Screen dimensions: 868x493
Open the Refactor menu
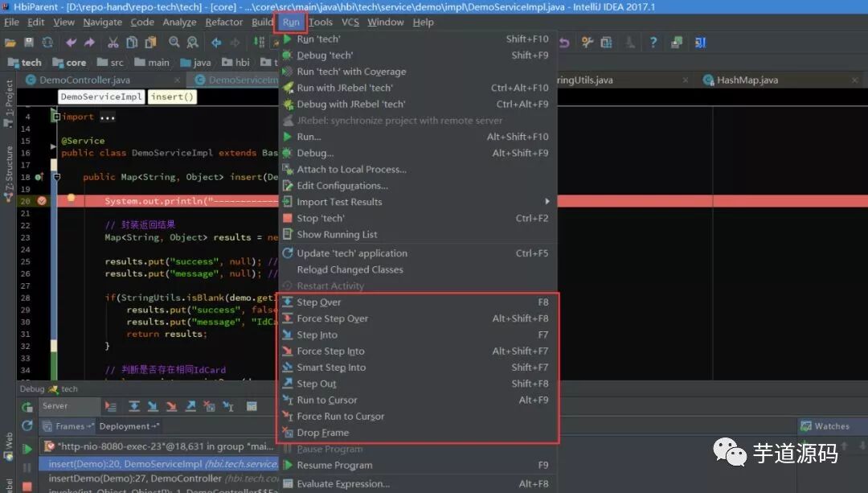click(223, 23)
